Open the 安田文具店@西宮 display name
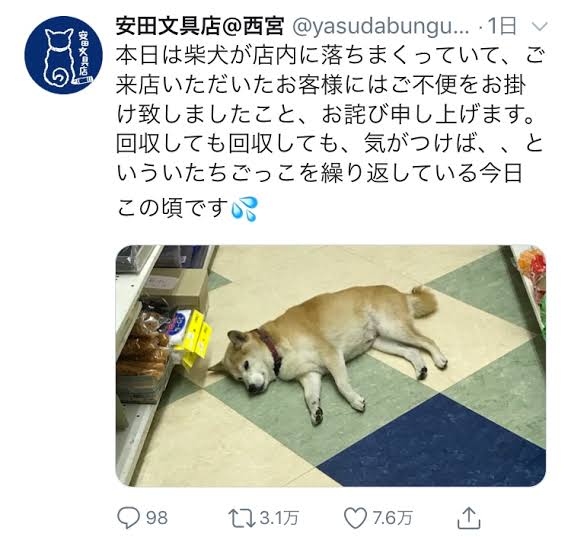 click(200, 26)
